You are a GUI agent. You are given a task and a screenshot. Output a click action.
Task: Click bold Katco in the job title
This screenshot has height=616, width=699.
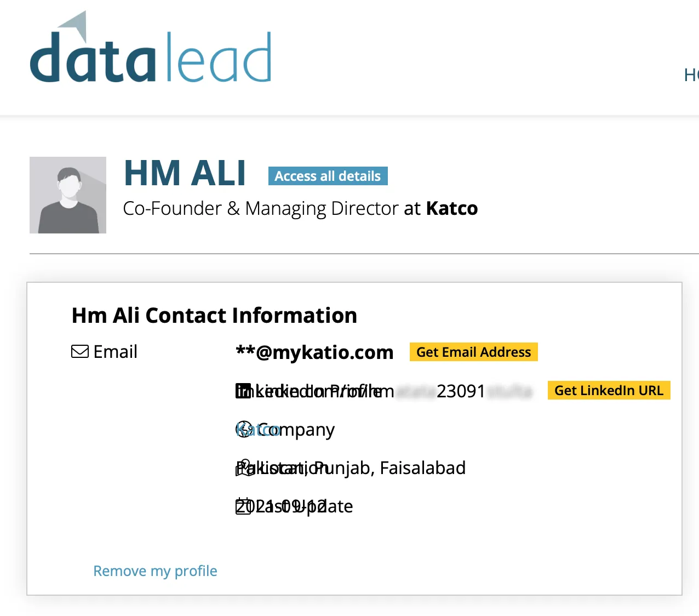point(451,209)
